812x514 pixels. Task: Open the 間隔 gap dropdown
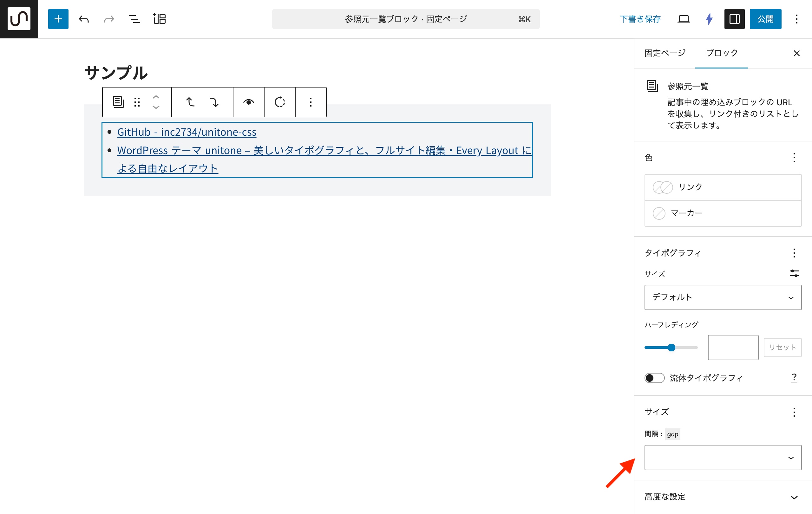(x=723, y=457)
